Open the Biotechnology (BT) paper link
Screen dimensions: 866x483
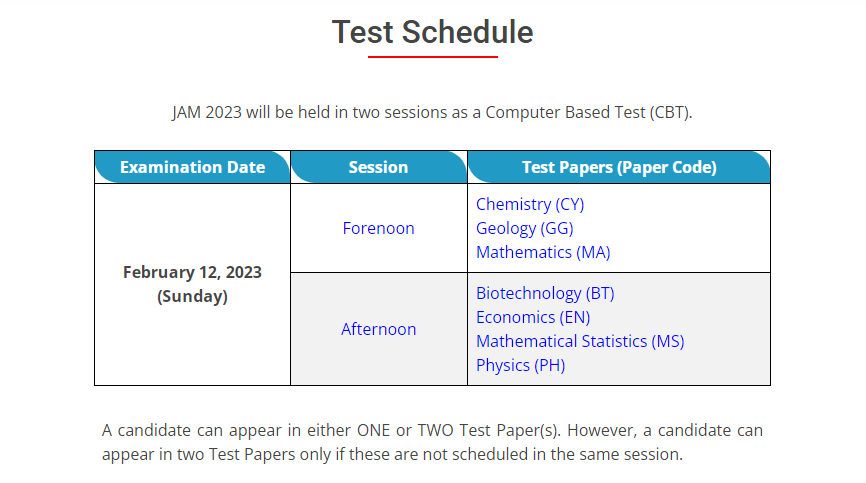(545, 293)
